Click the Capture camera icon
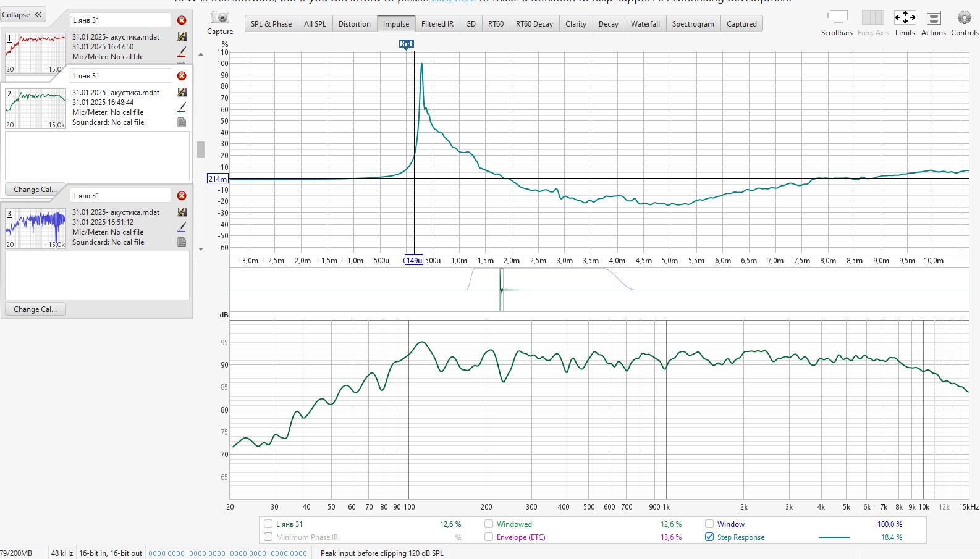Image resolution: width=980 pixels, height=559 pixels. (x=220, y=18)
